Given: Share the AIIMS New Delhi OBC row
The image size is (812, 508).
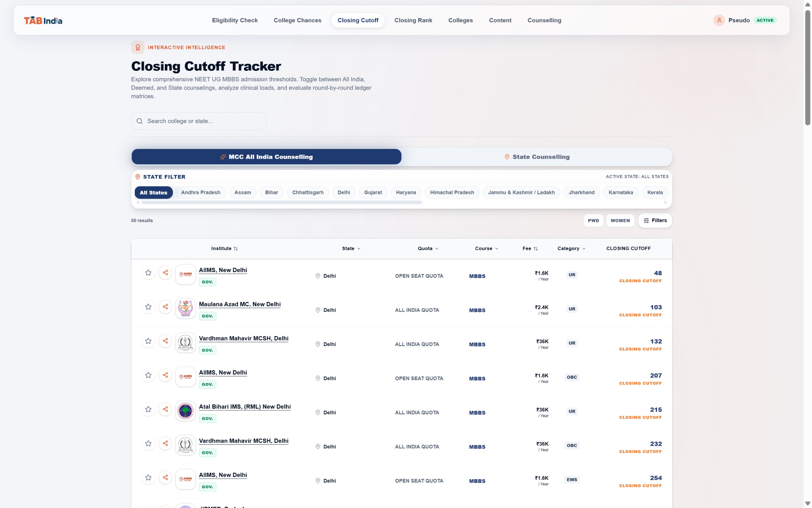Looking at the screenshot, I should (166, 375).
